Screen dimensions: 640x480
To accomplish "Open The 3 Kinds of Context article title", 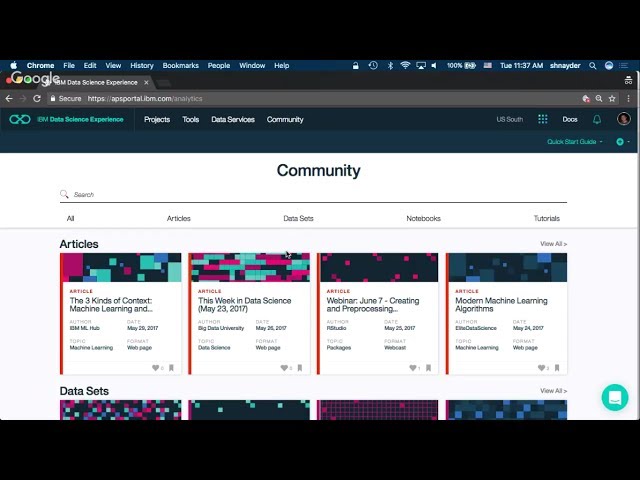I will tap(111, 304).
